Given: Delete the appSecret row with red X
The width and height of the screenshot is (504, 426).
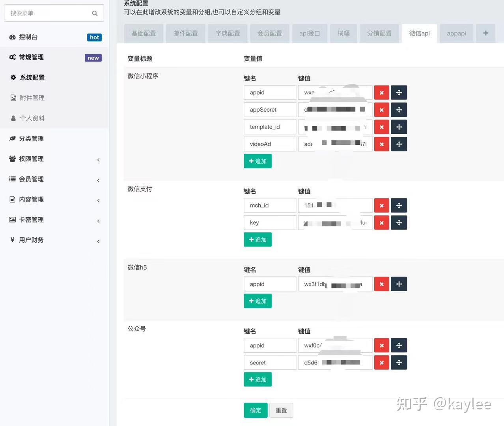Looking at the screenshot, I should coord(381,110).
